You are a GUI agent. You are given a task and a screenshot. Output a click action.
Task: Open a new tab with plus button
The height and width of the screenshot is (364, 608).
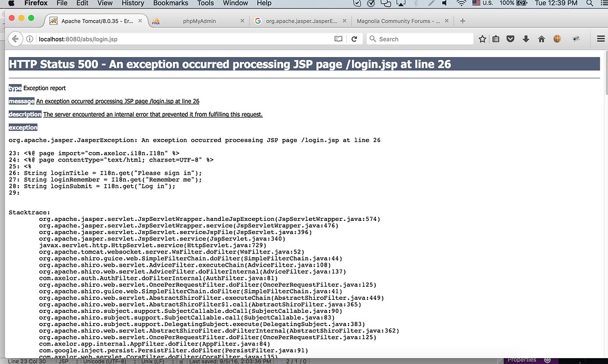pos(463,21)
